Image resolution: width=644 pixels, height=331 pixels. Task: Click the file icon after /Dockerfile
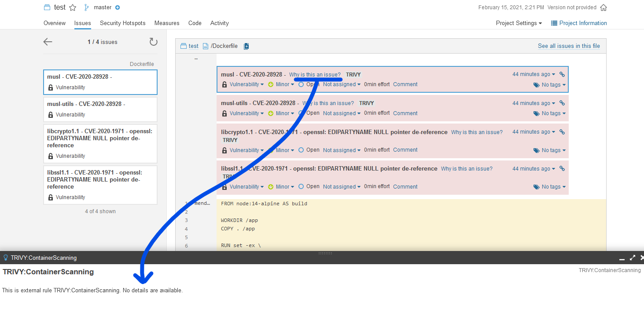pos(247,46)
